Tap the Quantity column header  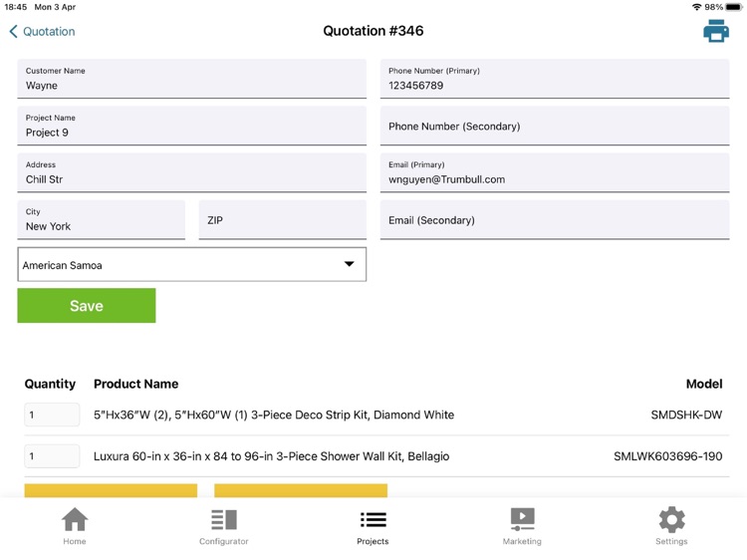pos(50,384)
